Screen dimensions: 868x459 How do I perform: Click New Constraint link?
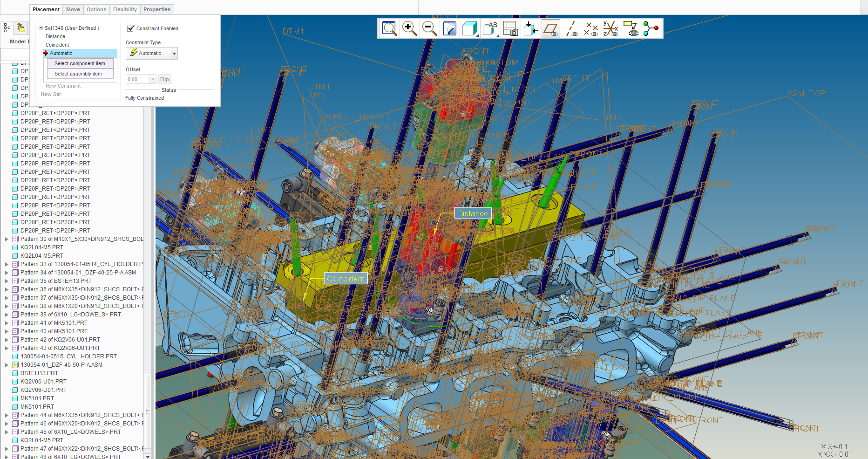click(63, 86)
